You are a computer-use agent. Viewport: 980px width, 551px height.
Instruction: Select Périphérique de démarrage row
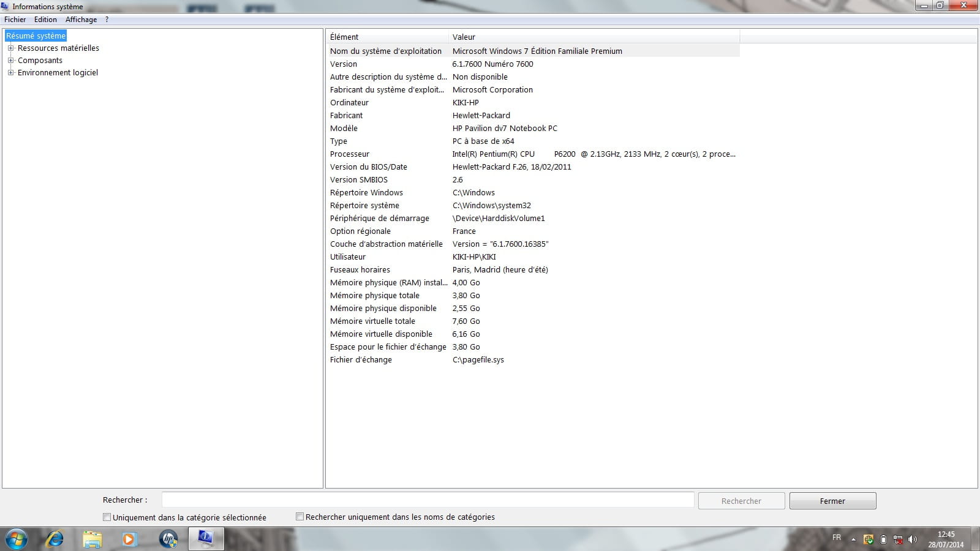click(533, 218)
